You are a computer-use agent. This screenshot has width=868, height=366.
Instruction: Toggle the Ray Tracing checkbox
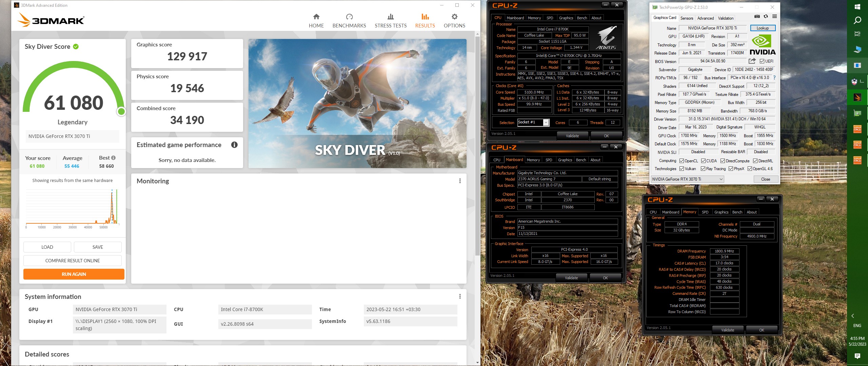tap(703, 169)
